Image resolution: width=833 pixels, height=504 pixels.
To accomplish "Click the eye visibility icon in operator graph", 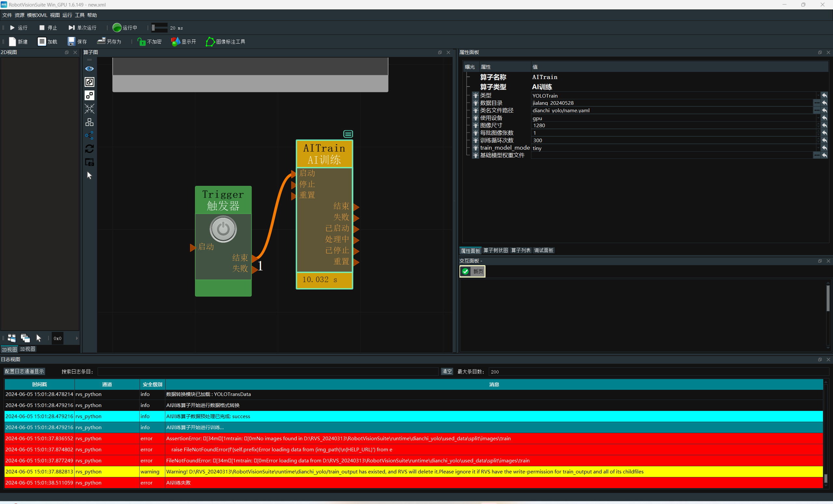I will point(89,69).
